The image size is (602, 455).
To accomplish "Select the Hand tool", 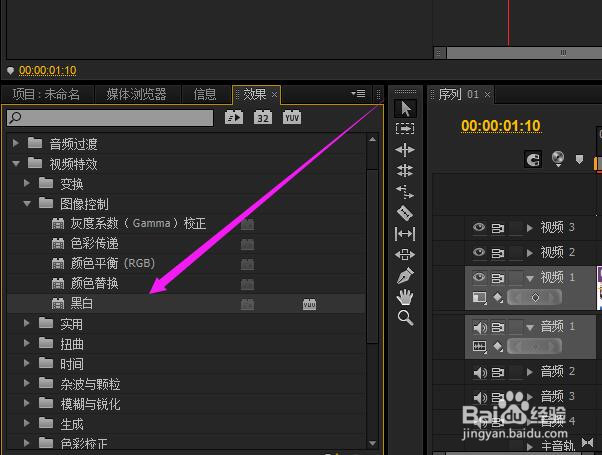I will coord(405,297).
